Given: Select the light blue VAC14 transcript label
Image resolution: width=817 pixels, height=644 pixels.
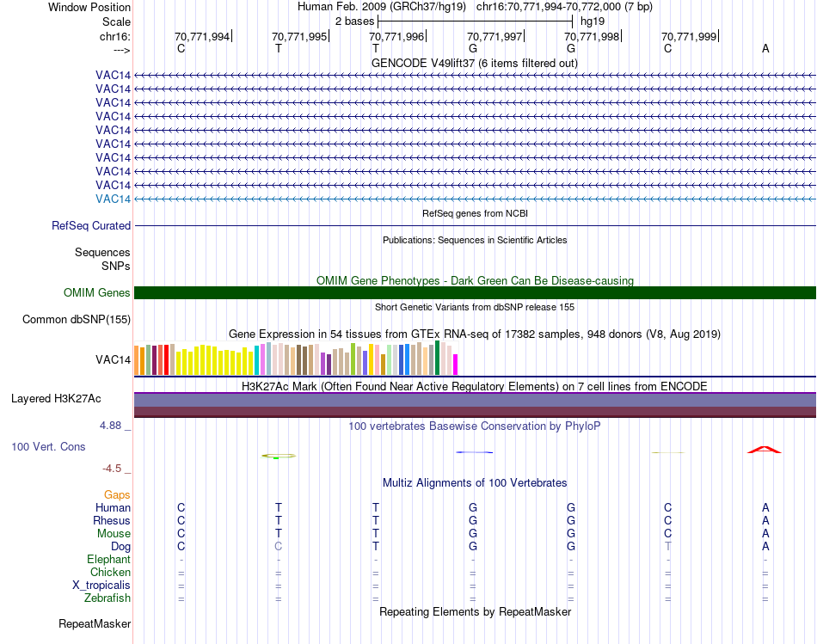Looking at the screenshot, I should 113,199.
